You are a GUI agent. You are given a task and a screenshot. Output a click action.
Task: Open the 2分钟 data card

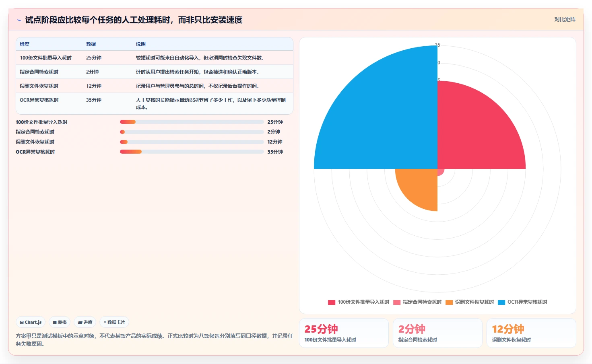click(437, 333)
